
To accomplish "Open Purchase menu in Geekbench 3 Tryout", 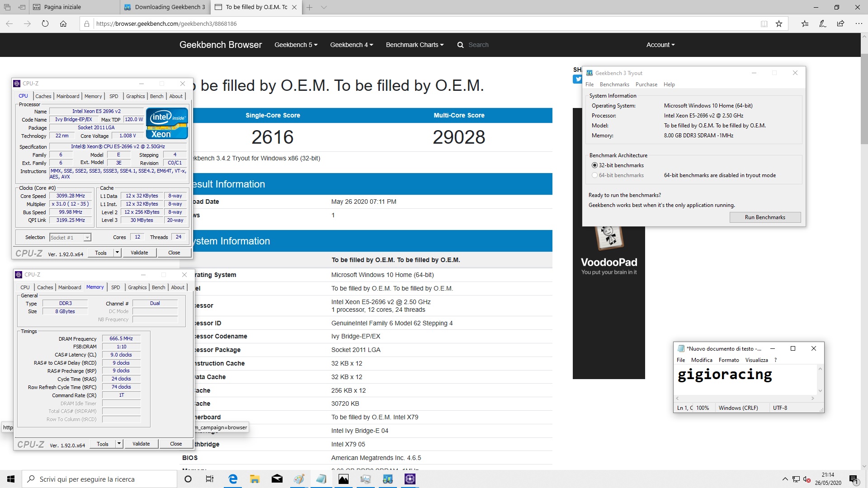I will [646, 84].
